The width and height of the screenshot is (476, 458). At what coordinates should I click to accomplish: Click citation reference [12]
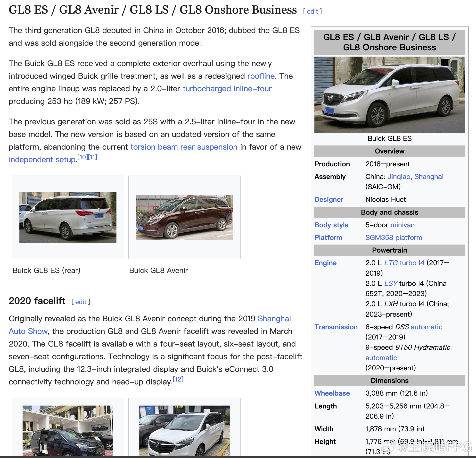[x=178, y=379]
